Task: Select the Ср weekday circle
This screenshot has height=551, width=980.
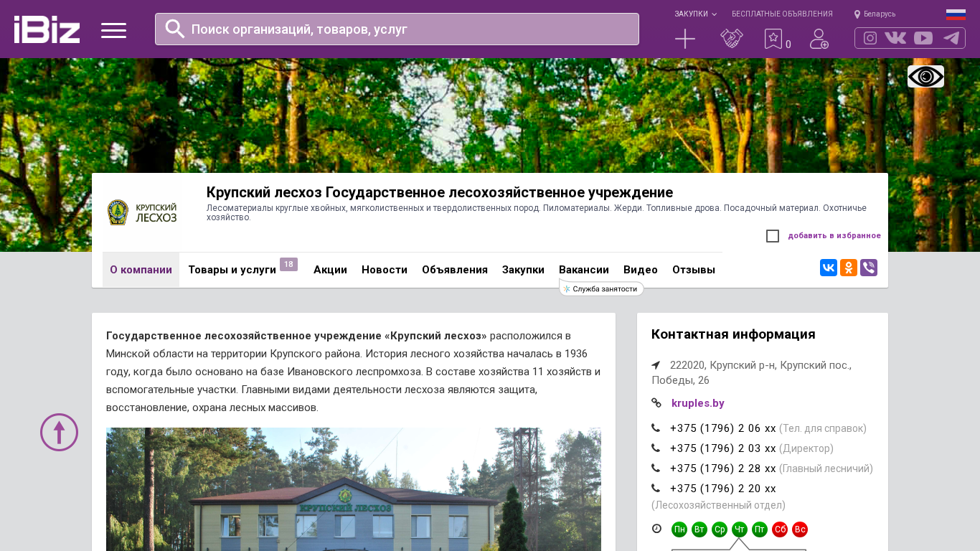Action: point(720,529)
